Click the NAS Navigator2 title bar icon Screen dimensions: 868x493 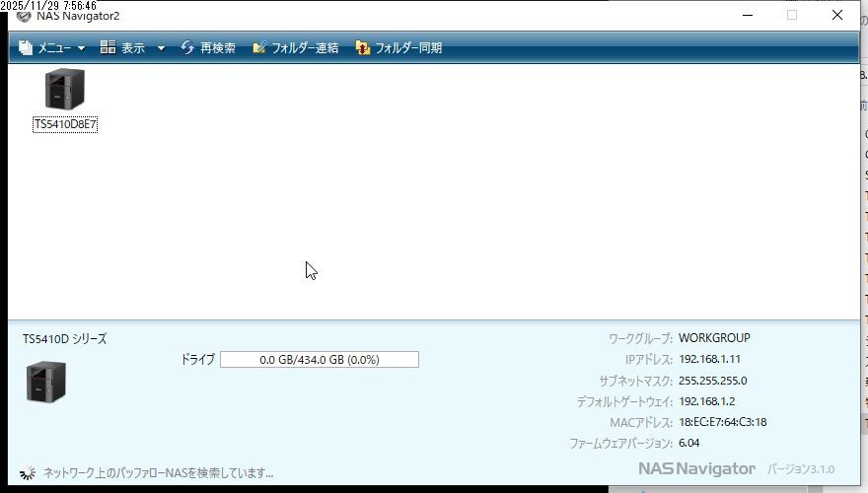click(24, 16)
